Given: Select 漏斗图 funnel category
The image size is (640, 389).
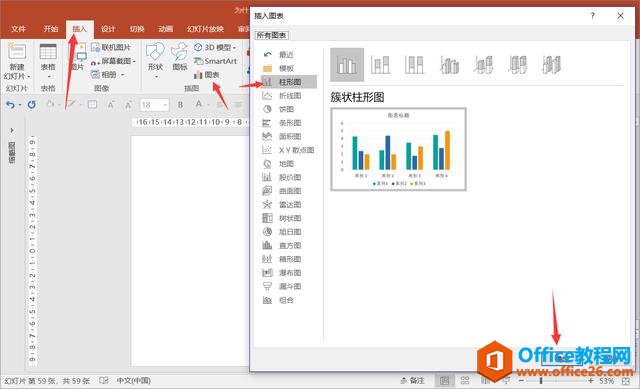Looking at the screenshot, I should click(289, 287).
